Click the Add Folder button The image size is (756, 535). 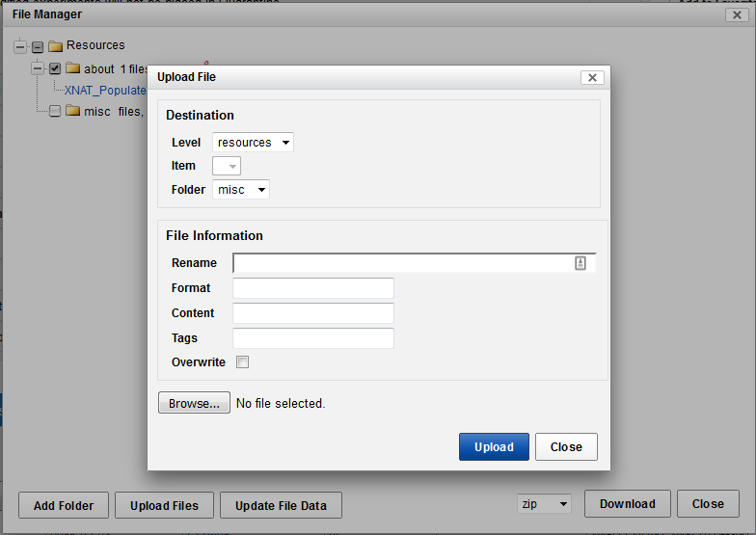64,505
